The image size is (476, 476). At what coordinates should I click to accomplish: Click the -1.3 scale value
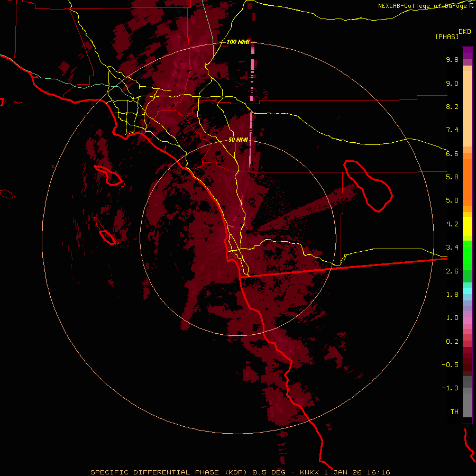[450, 388]
